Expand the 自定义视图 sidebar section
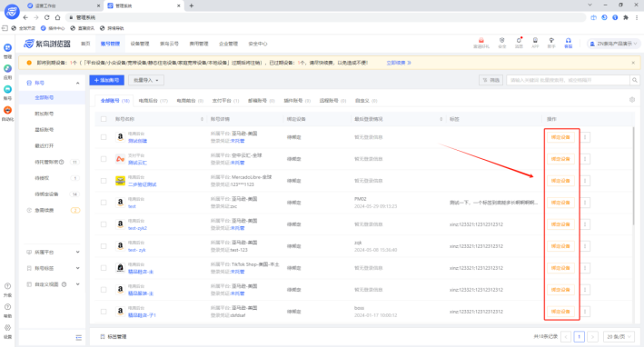 pos(77,284)
